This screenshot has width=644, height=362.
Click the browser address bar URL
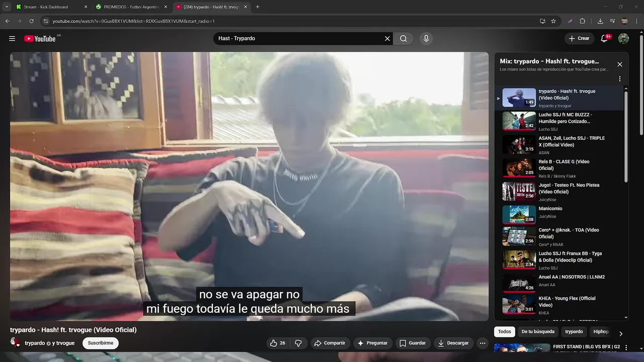[x=134, y=21]
